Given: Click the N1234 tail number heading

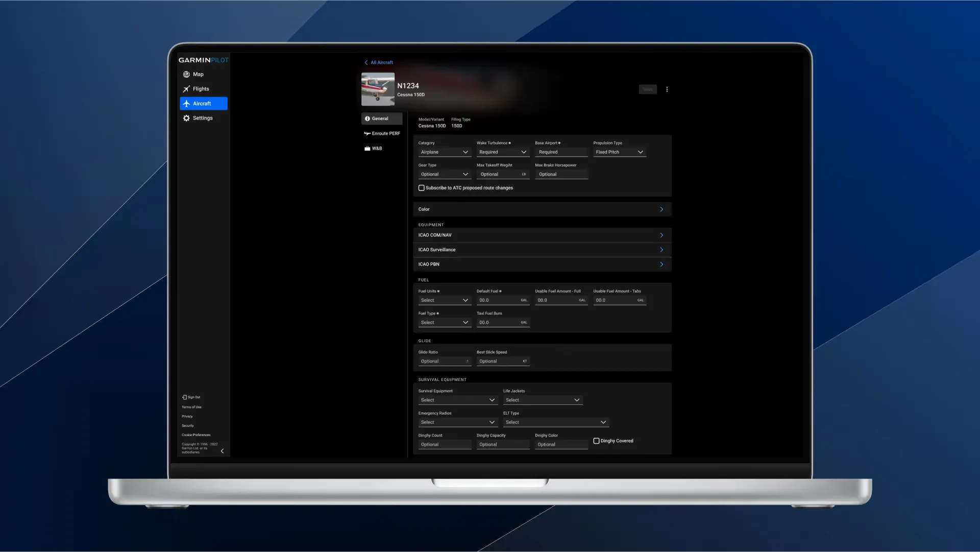Looking at the screenshot, I should (x=408, y=86).
